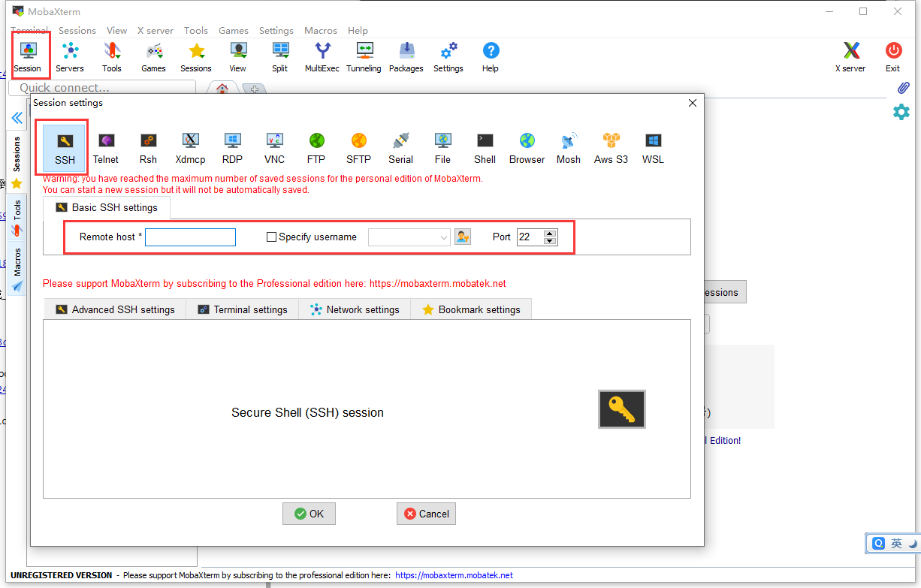This screenshot has height=588, width=921.
Task: Launch the Games toolbar icon
Action: 154,56
